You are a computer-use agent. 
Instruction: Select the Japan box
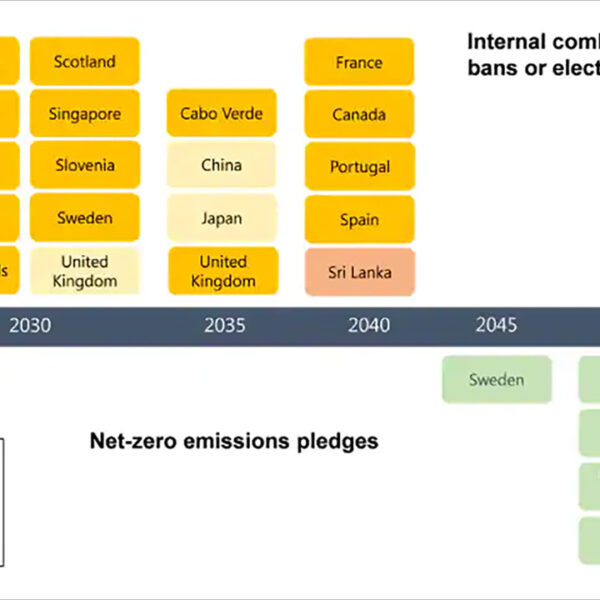221,218
